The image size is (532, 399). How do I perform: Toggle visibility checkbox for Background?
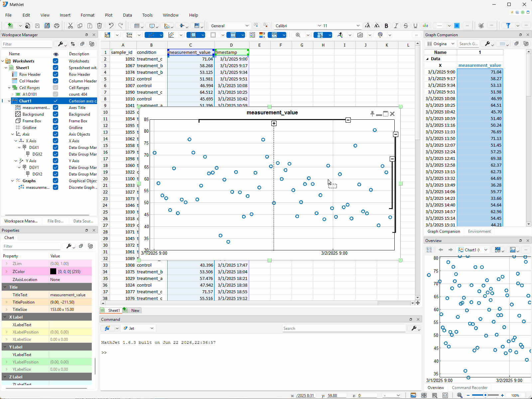(x=56, y=114)
